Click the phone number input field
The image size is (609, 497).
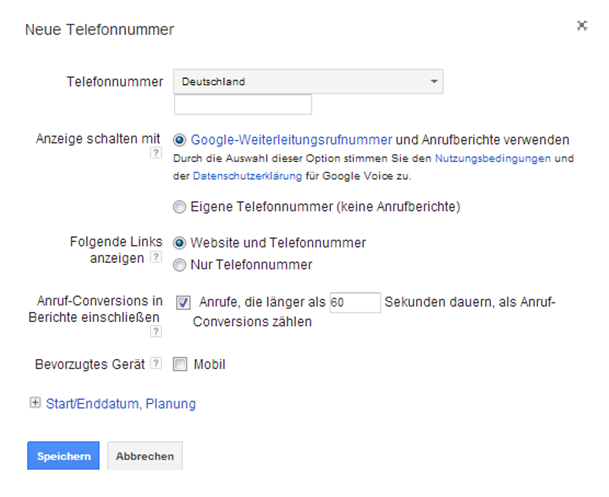pyautogui.click(x=243, y=104)
